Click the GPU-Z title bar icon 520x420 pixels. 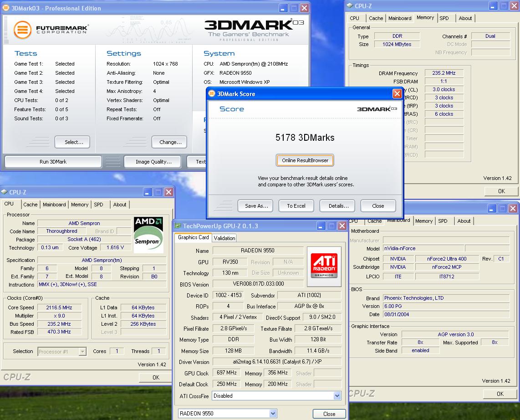(x=178, y=226)
